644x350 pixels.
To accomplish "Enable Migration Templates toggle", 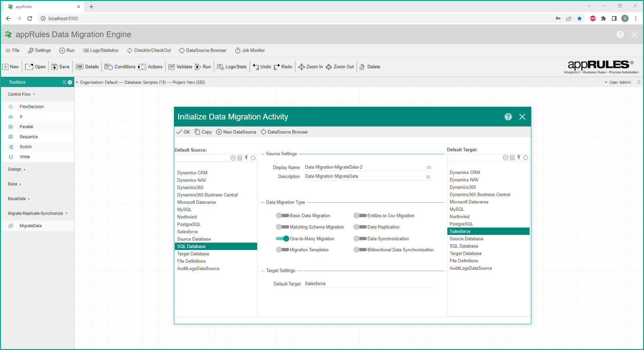I will click(x=283, y=250).
